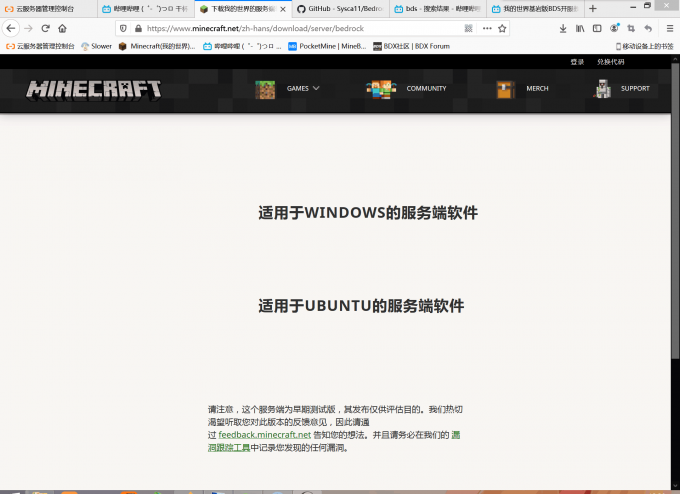Click the page vertical scrollbar thumb

pos(675,210)
